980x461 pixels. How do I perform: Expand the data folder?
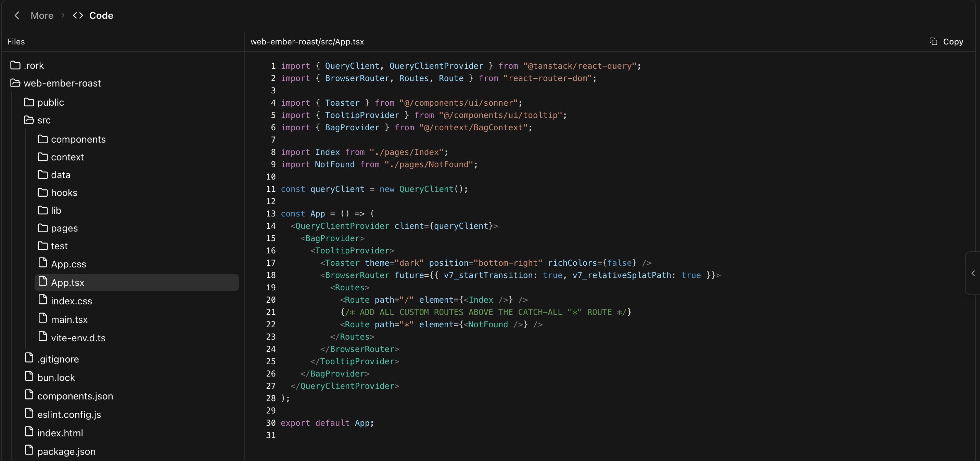pos(54,175)
